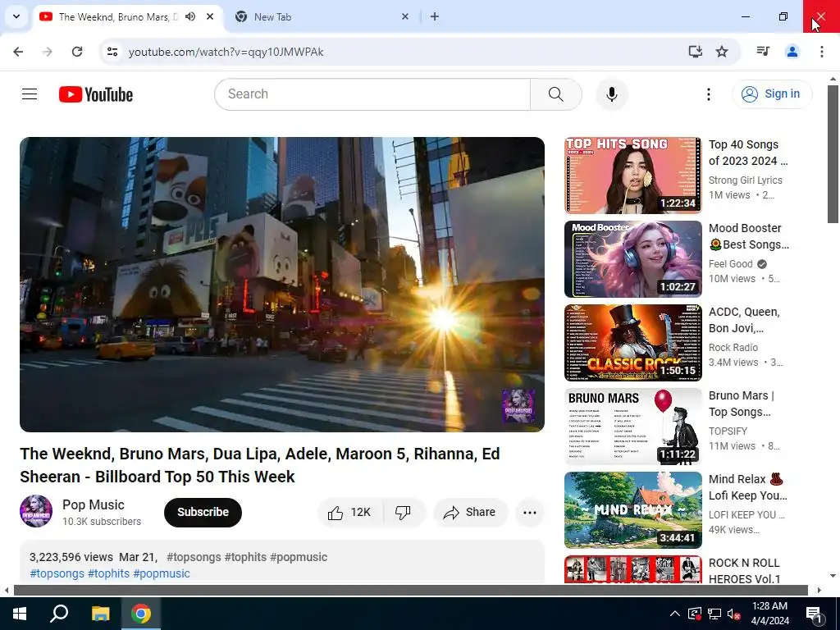Viewport: 840px width, 630px height.
Task: Click Pop Music watermark on video
Action: click(x=518, y=406)
